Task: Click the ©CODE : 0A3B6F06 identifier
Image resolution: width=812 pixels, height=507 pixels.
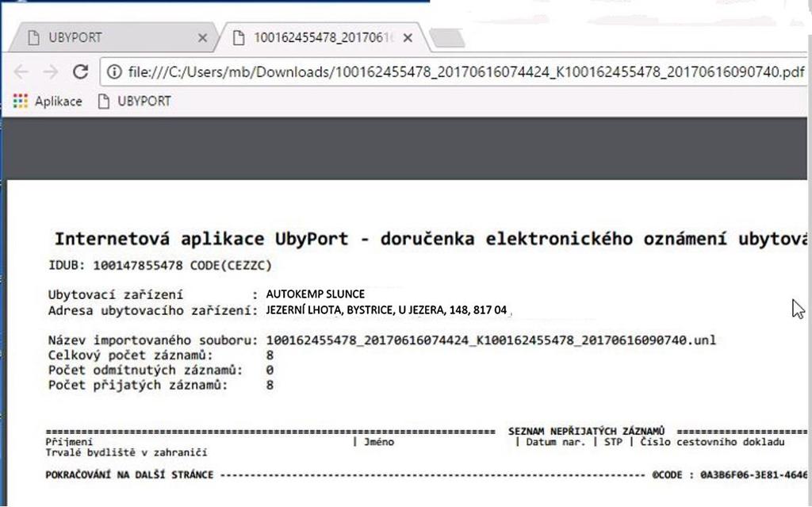Action: (730, 474)
